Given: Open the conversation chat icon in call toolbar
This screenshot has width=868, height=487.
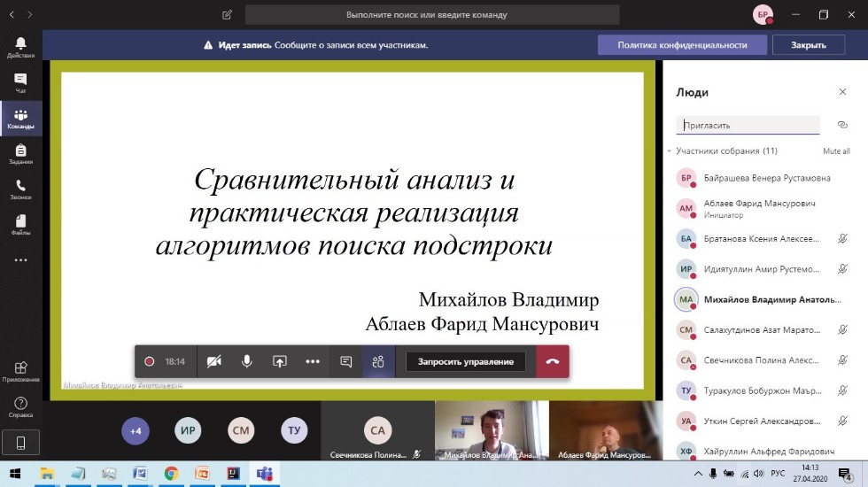Looking at the screenshot, I should (345, 361).
